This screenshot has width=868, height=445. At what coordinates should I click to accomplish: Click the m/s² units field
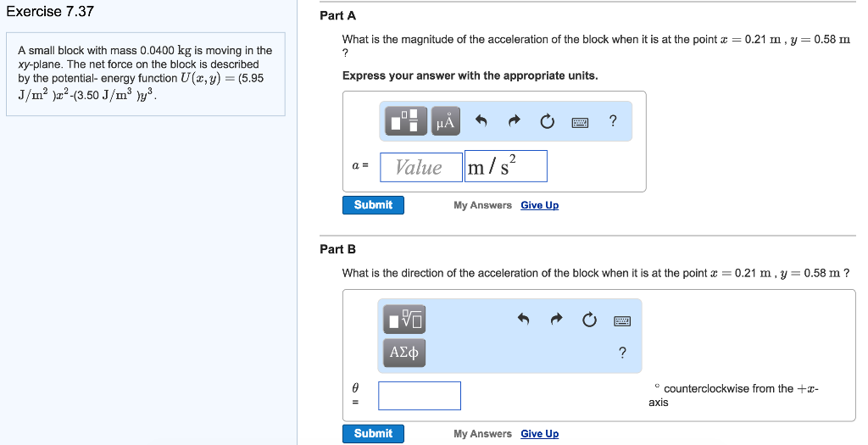click(506, 167)
